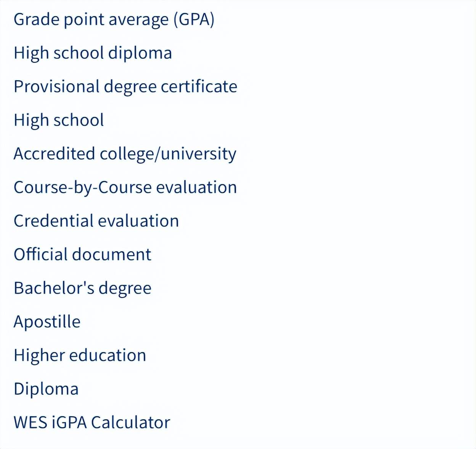This screenshot has width=476, height=449.
Task: Navigate to the Official document entry
Action: point(82,255)
